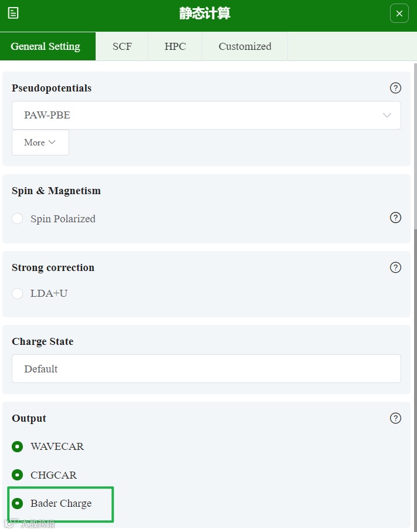Expand the PAW-PBE pseudopotentials dropdown
The height and width of the screenshot is (532, 417).
206,116
